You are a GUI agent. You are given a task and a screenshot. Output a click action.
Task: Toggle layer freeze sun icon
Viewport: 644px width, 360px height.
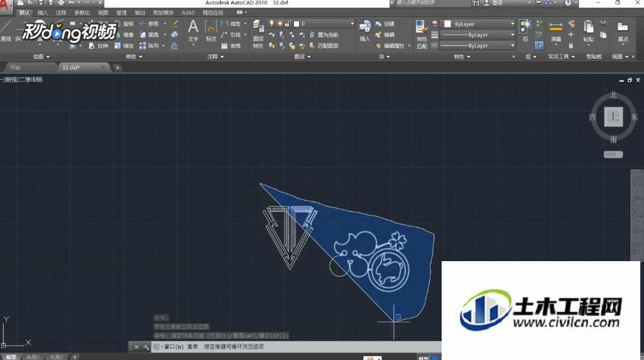pyautogui.click(x=280, y=24)
